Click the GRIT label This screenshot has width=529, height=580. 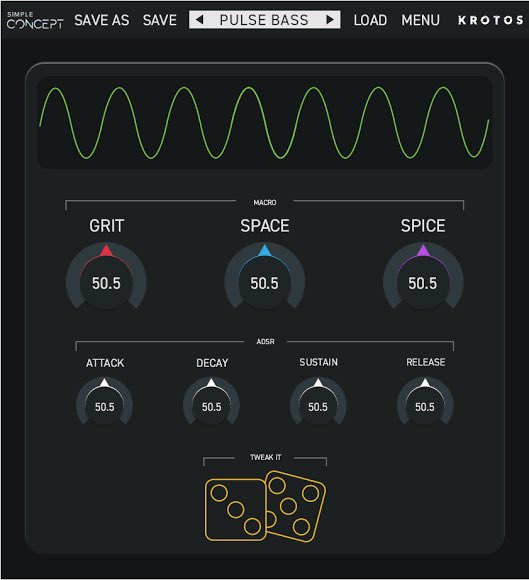tap(107, 226)
